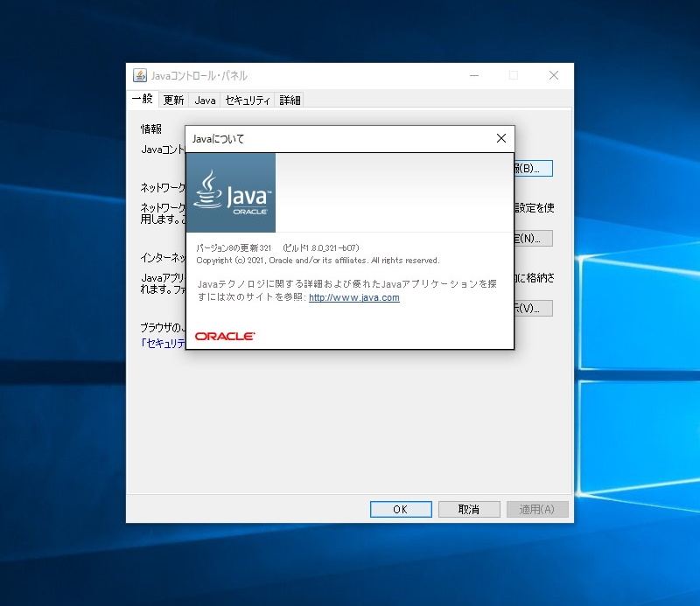Select the Java tab

pos(204,100)
